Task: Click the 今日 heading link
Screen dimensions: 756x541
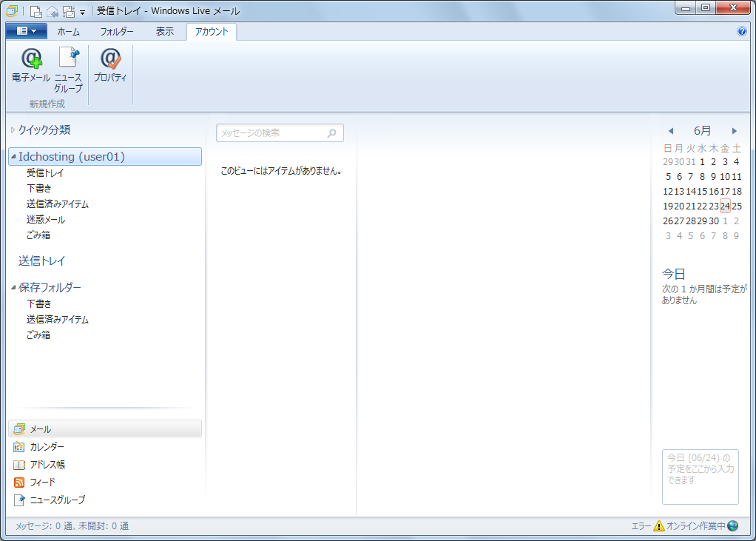Action: [674, 274]
